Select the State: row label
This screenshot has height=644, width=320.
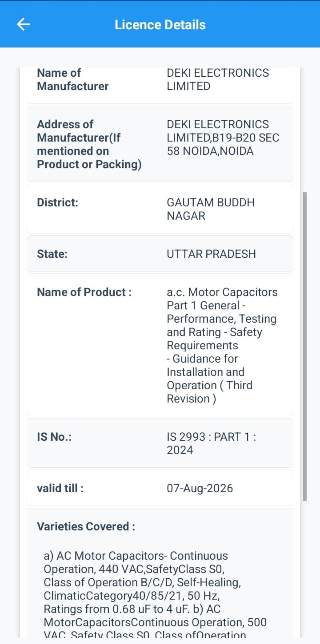[52, 254]
